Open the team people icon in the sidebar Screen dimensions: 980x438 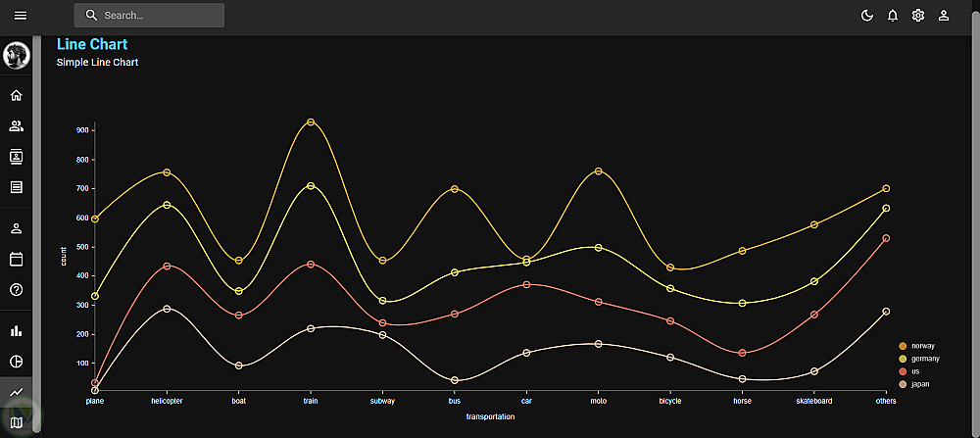17,126
